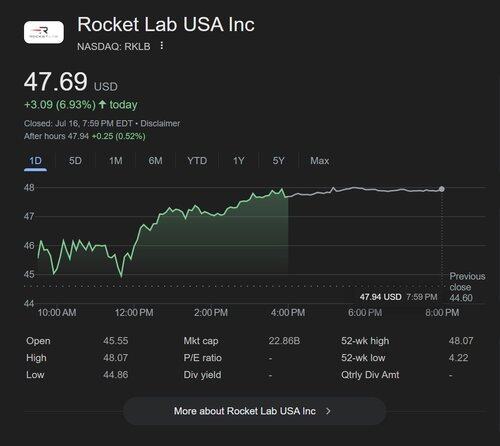
Task: Open the Disclaimer link
Action: tap(160, 123)
